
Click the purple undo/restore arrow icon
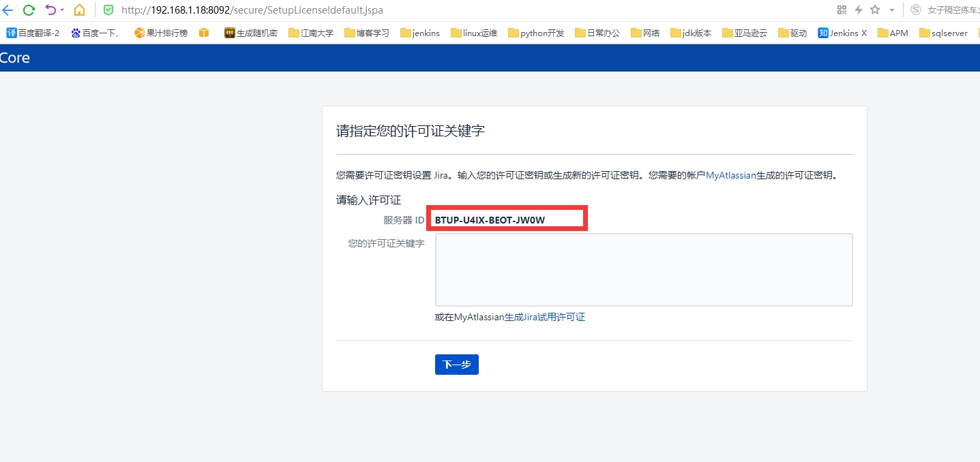pos(50,10)
